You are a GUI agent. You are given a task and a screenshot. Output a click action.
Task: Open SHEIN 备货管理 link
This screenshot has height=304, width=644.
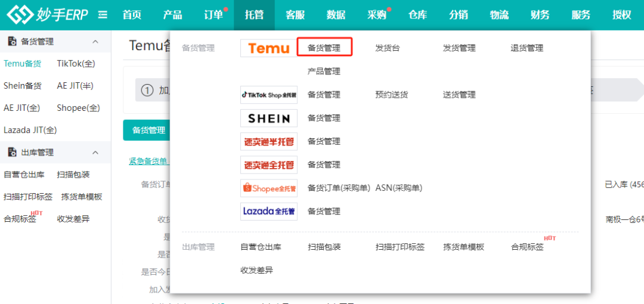[x=324, y=118]
